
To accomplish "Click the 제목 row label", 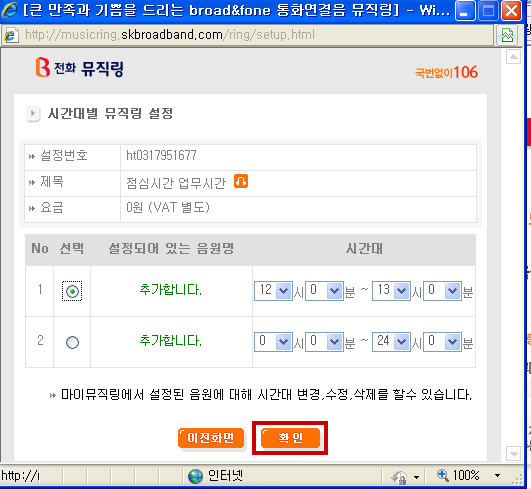I will click(52, 182).
